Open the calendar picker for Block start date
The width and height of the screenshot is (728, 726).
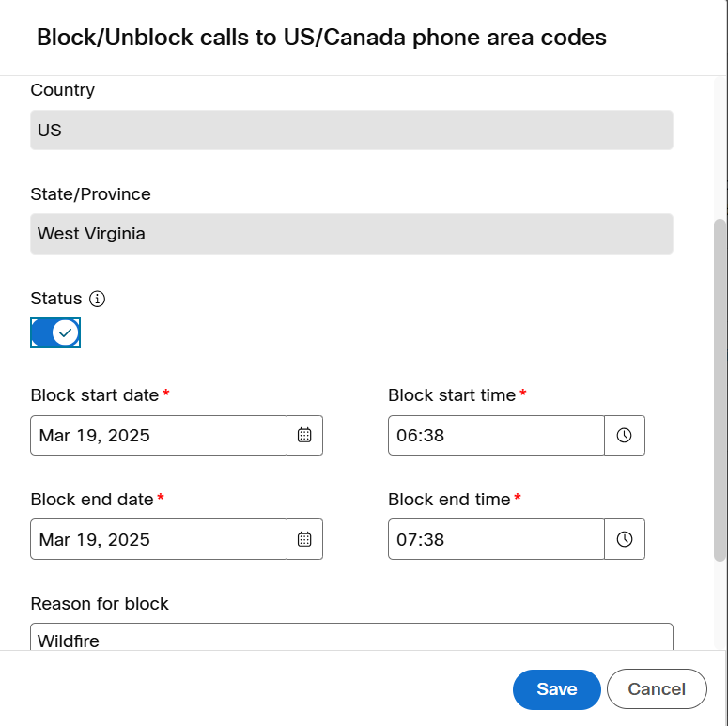304,436
